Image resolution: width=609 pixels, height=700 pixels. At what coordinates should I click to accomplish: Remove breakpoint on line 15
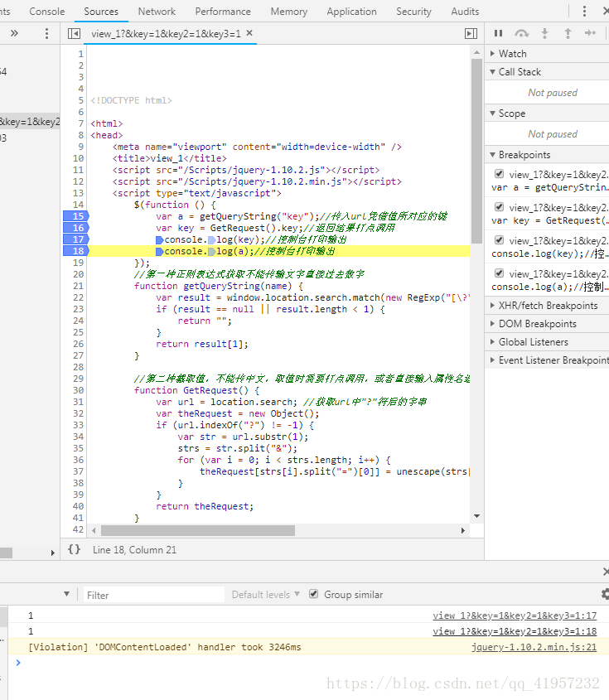point(76,216)
